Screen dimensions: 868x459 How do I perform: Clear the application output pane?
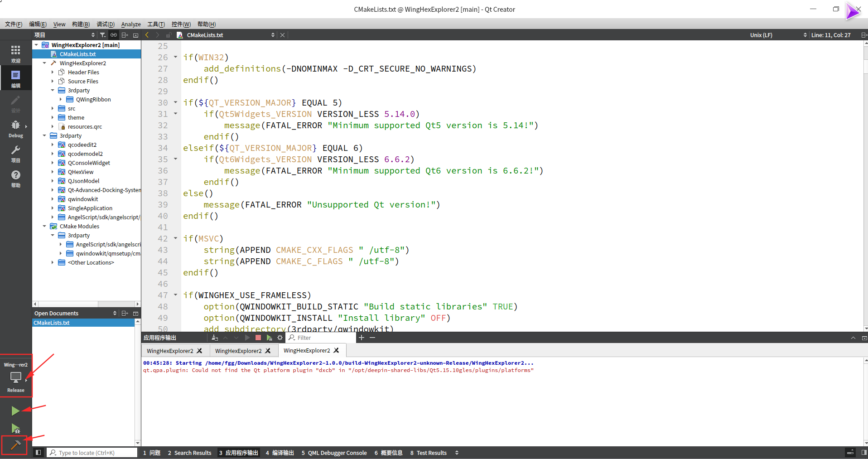(215, 338)
